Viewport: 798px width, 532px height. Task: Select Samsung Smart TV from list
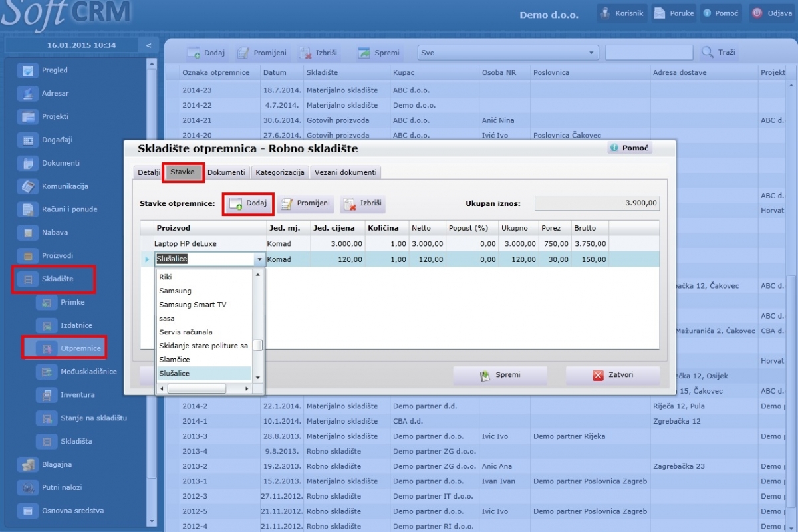coord(203,305)
